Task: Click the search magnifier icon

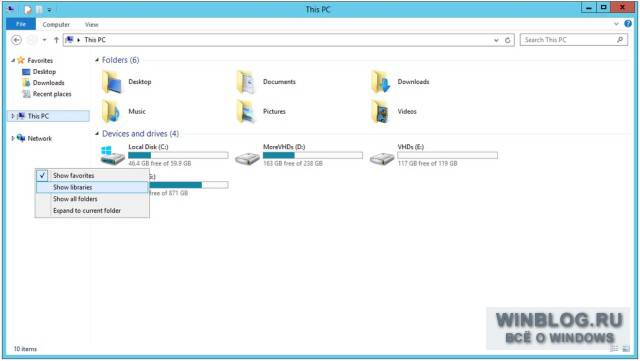Action: pos(620,40)
